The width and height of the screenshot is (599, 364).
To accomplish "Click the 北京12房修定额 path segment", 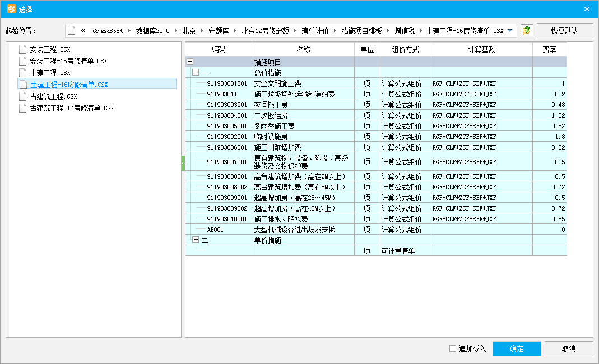I will (265, 31).
